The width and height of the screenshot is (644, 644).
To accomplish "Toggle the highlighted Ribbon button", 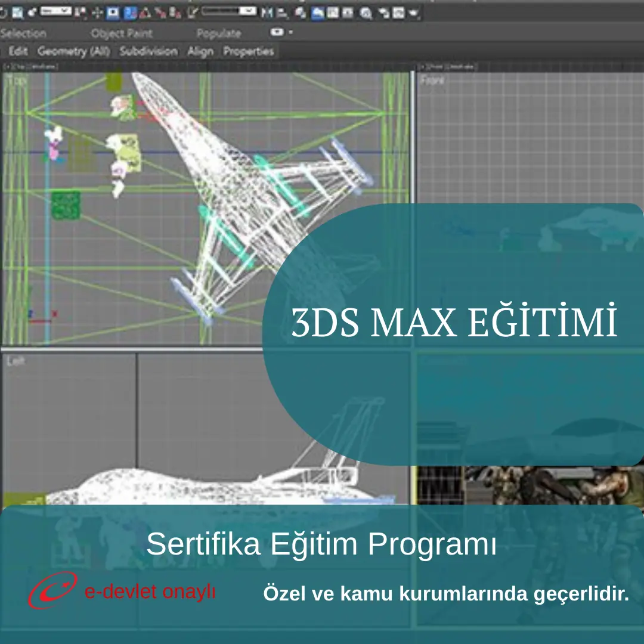I will point(317,13).
